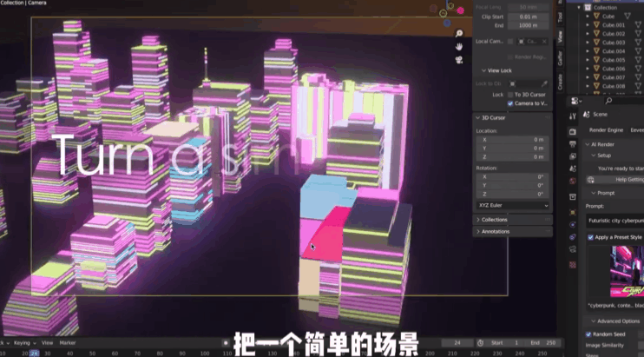
Task: Click the mesh icon of Cube.001
Action: [x=596, y=24]
